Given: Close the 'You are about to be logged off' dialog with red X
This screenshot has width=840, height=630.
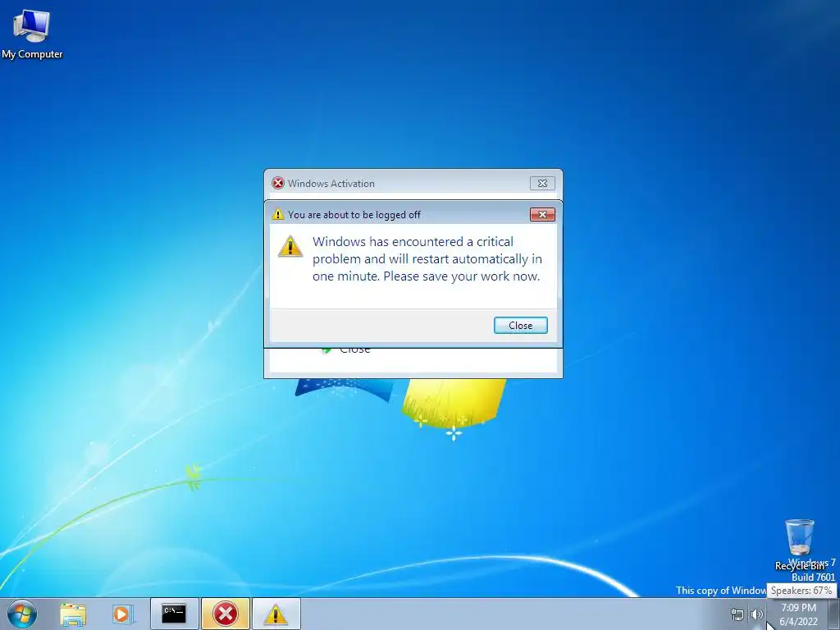Looking at the screenshot, I should pyautogui.click(x=542, y=214).
